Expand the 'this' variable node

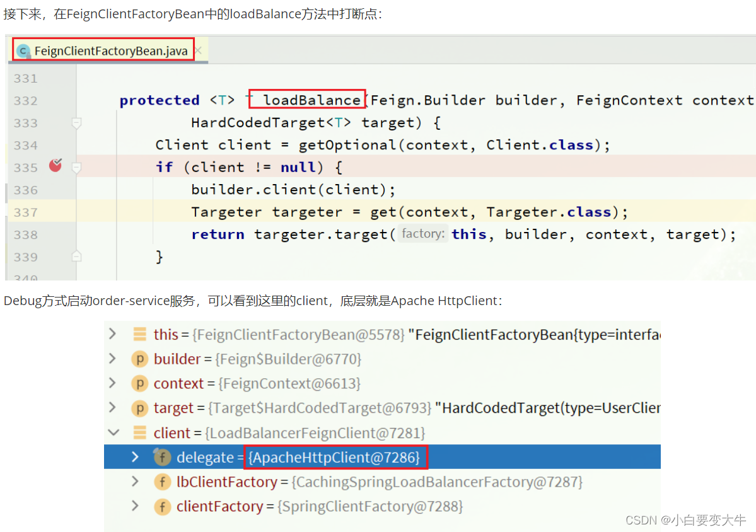pos(112,333)
